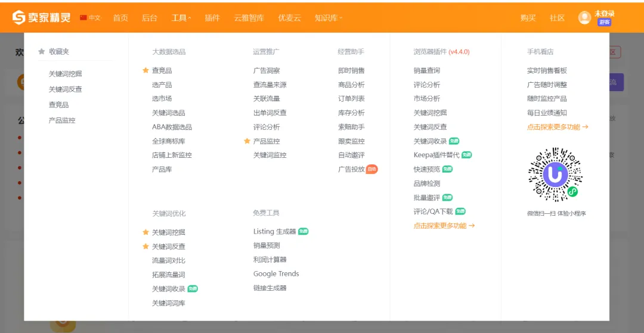Click the WeChat mini-program QR code
This screenshot has width=644, height=333.
click(555, 175)
